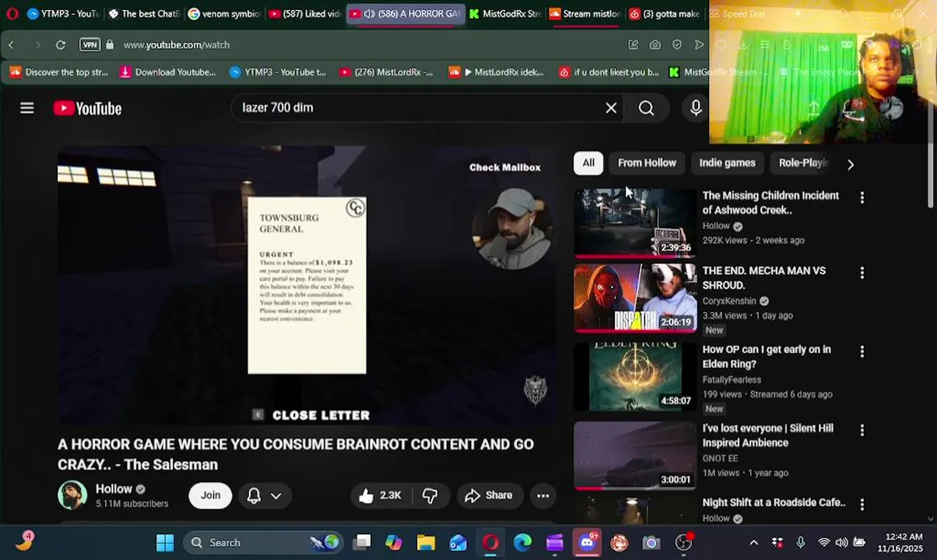The width and height of the screenshot is (937, 560).
Task: Submit search with magnifying glass icon
Action: [x=646, y=108]
